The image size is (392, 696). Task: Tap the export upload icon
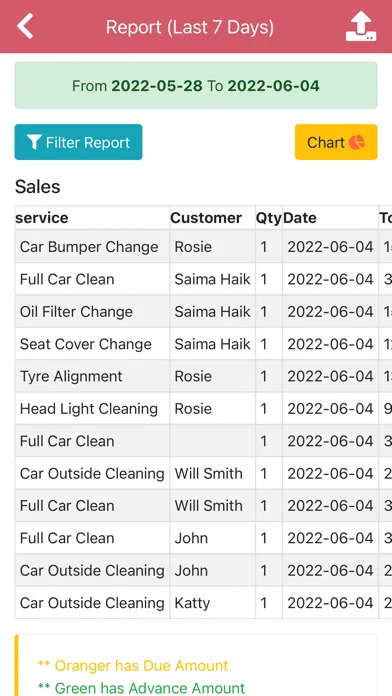[361, 26]
